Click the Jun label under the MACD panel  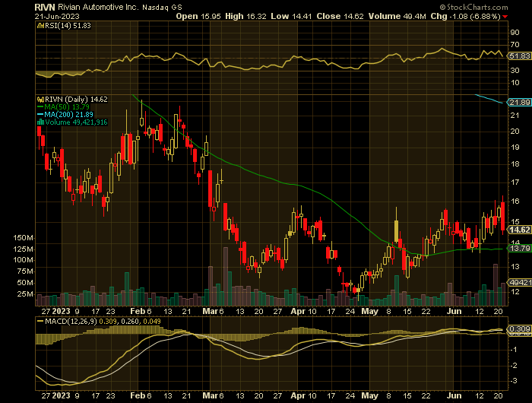(x=454, y=395)
